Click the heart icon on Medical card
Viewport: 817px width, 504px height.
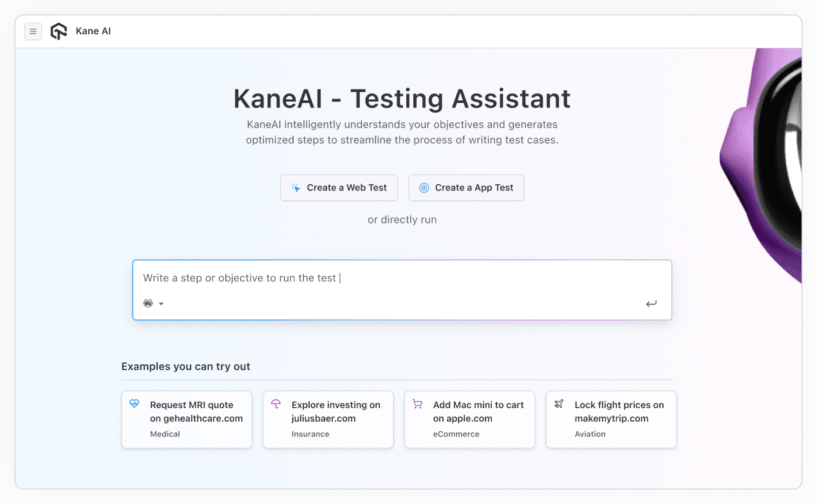(135, 404)
